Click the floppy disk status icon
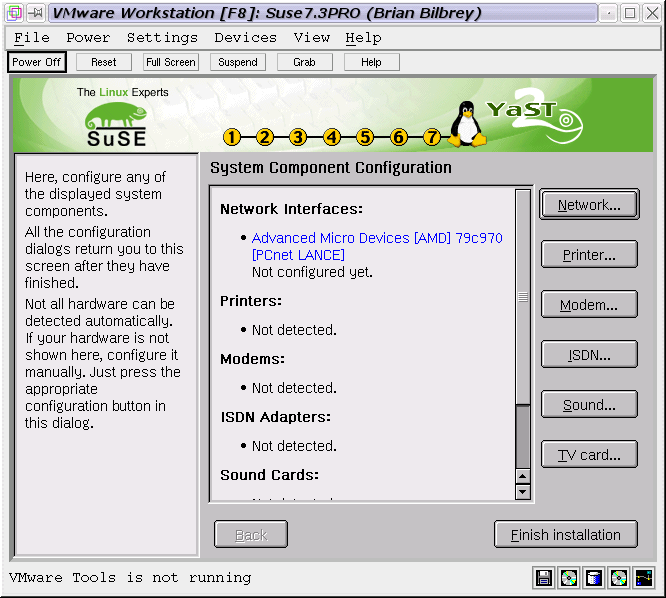The height and width of the screenshot is (598, 666). [544, 577]
